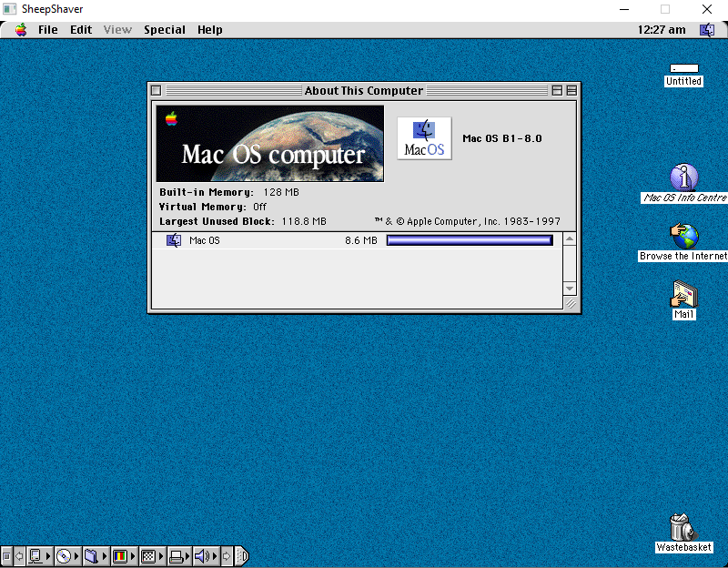Click the memory list scroll down arrow
The width and height of the screenshot is (728, 568).
[x=570, y=289]
